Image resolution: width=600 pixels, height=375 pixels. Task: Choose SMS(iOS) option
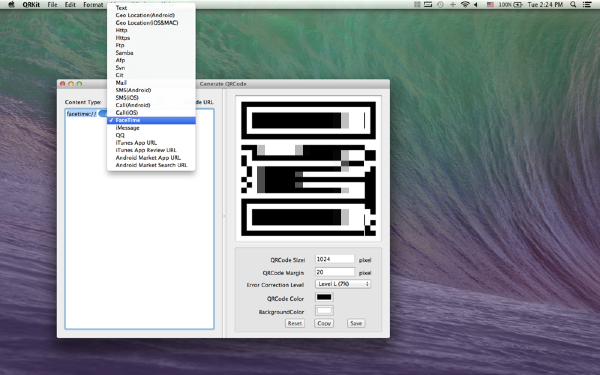click(151, 98)
